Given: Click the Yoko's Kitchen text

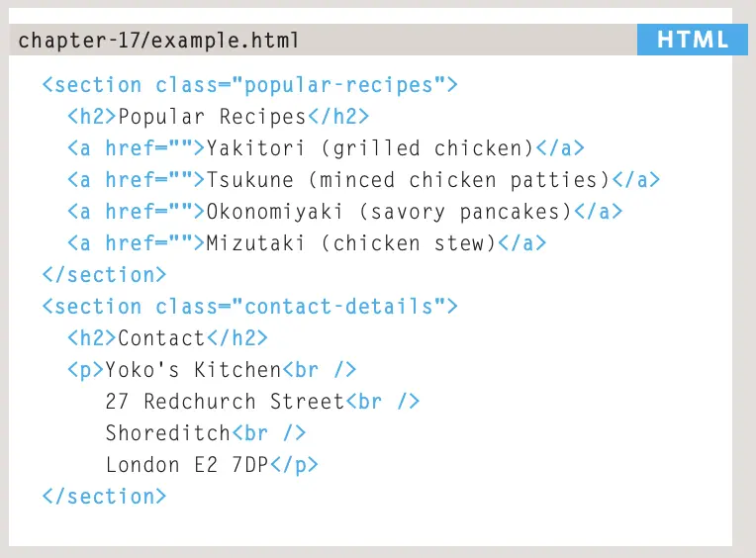Looking at the screenshot, I should [x=193, y=370].
